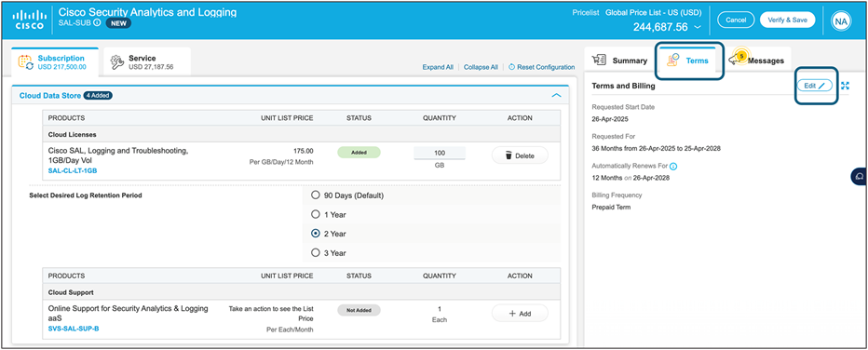Open the SAL-CL-LT-1GB product link
This screenshot has width=868, height=350.
pos(73,171)
